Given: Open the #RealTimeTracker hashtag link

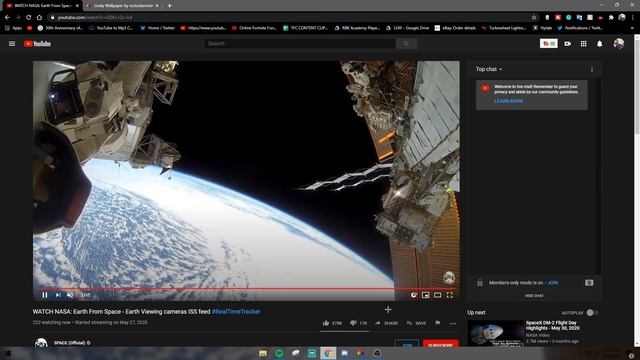Looking at the screenshot, I should [236, 312].
